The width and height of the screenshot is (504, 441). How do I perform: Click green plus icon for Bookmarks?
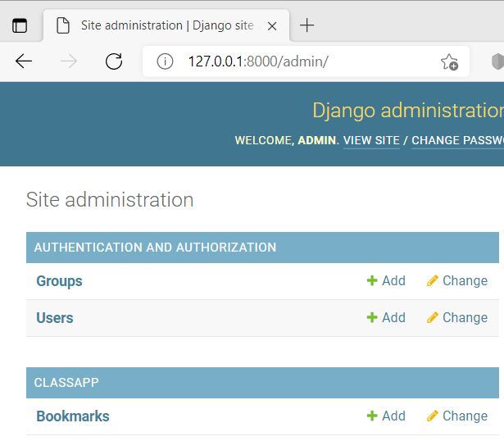(372, 416)
